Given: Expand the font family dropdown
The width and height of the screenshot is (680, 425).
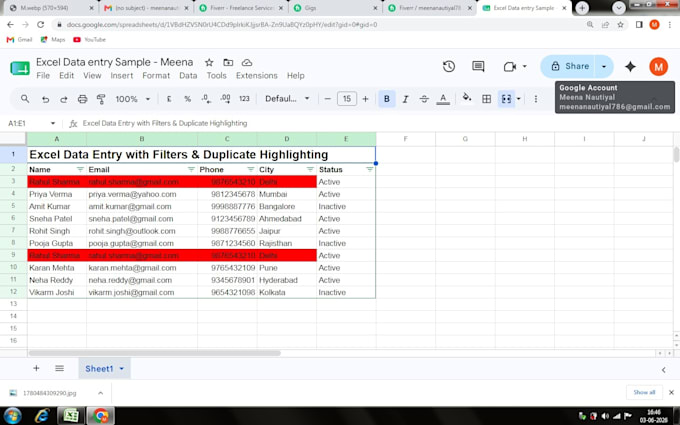Looking at the screenshot, I should [307, 98].
